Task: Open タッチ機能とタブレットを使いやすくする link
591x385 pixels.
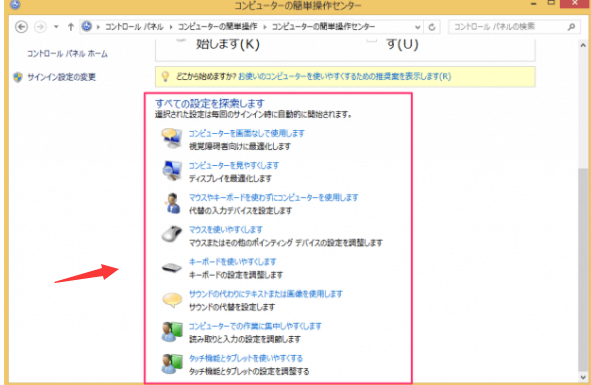Action: [x=246, y=358]
